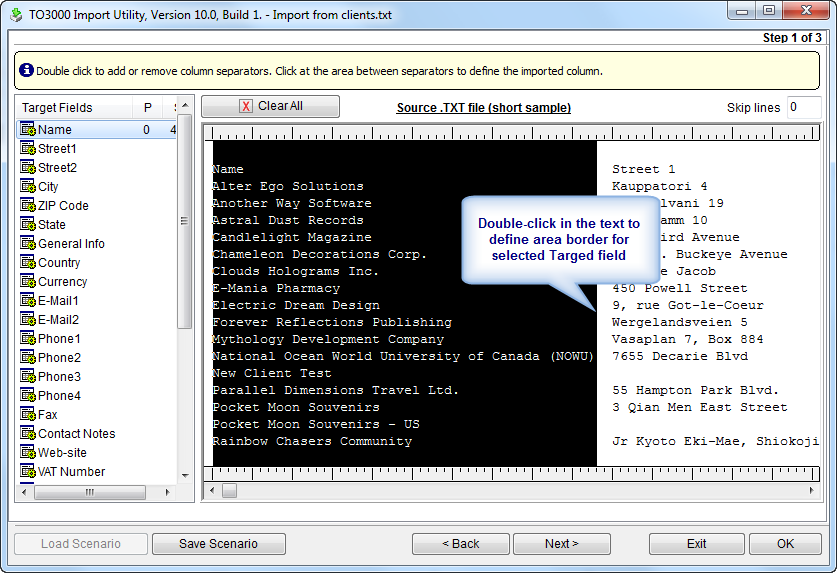
Task: Click the General Info field icon
Action: pos(28,243)
